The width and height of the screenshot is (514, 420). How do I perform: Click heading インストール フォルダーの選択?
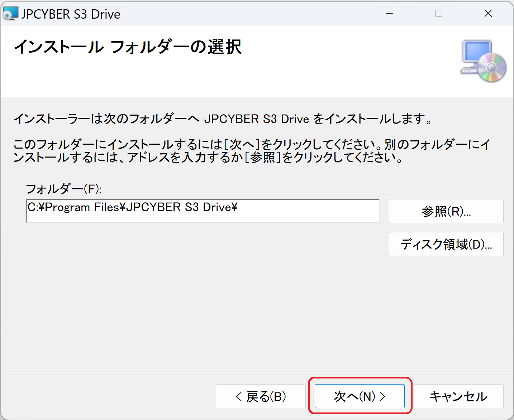coord(128,47)
